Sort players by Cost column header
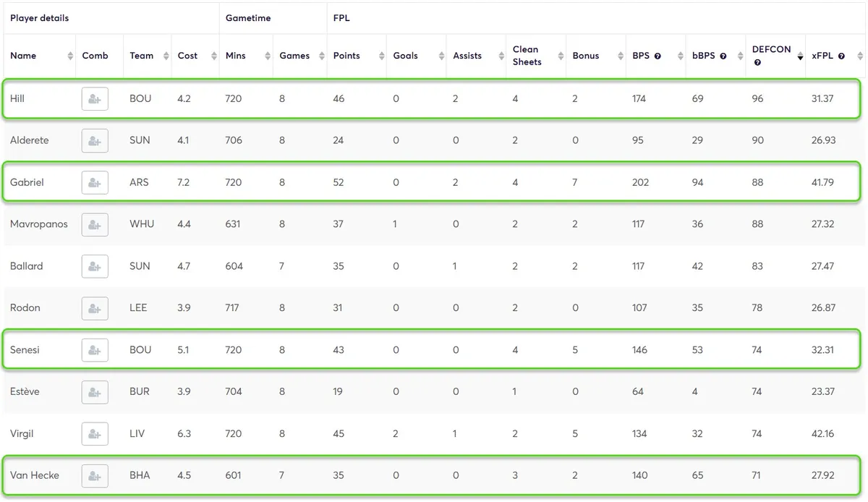This screenshot has width=868, height=502. click(x=187, y=56)
